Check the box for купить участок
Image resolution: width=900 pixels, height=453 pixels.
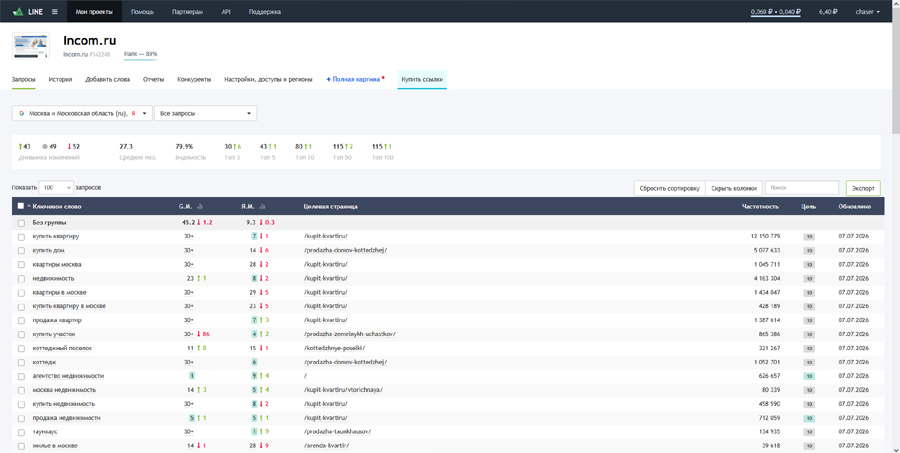coord(21,334)
